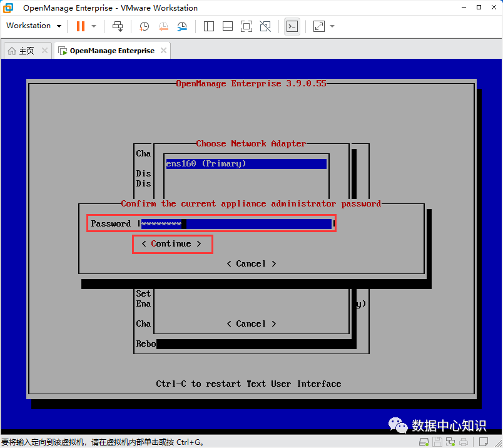Pause the virtual machine with the orange button

coord(81,26)
